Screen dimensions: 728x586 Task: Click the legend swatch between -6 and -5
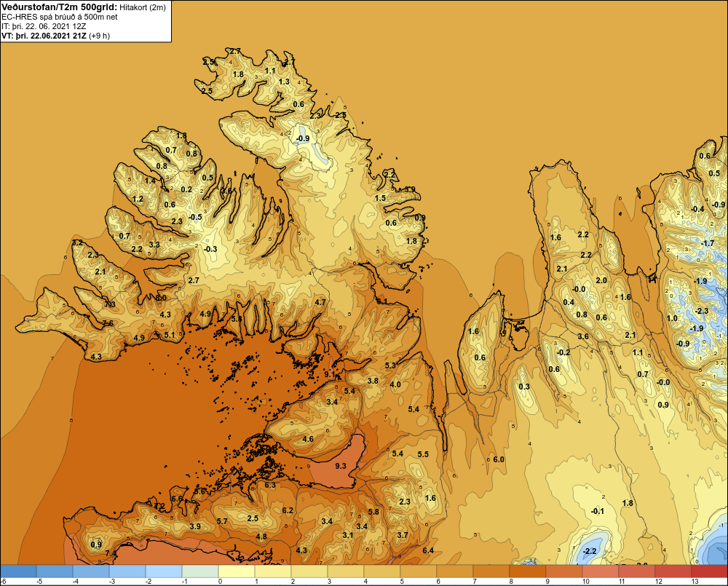(18, 571)
